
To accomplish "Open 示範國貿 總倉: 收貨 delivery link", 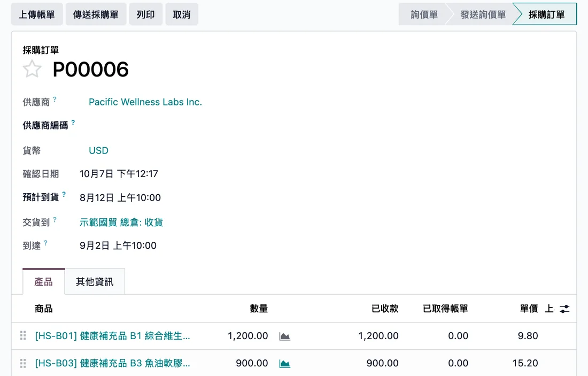I will point(121,222).
